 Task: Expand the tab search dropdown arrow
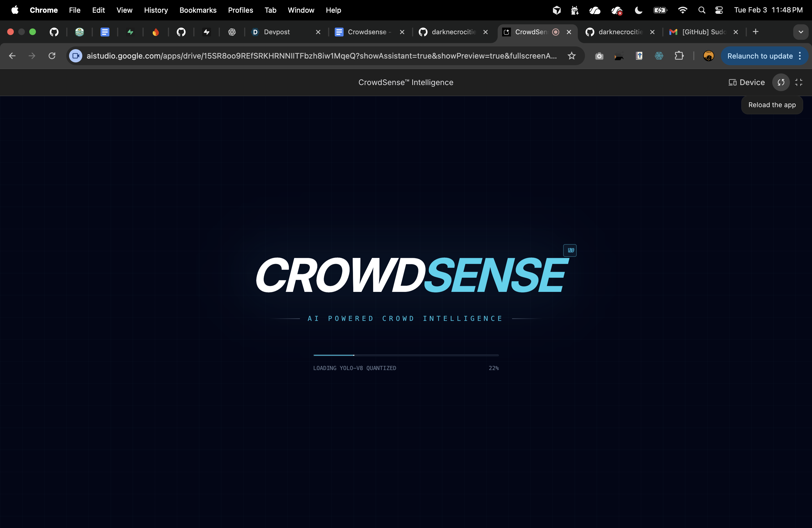[800, 32]
